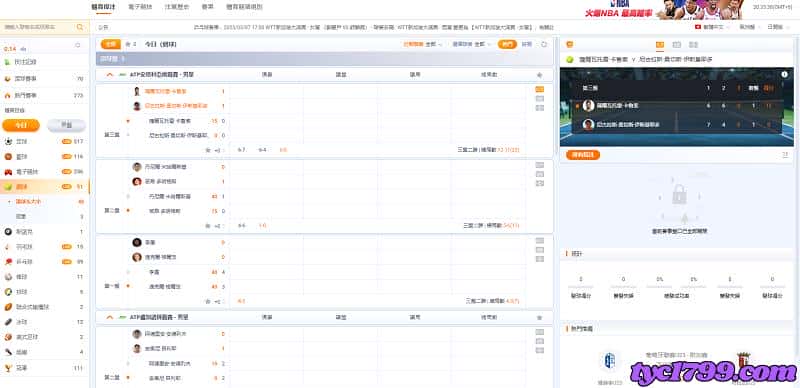Click into the league search input field
800x388 pixels.
point(38,27)
